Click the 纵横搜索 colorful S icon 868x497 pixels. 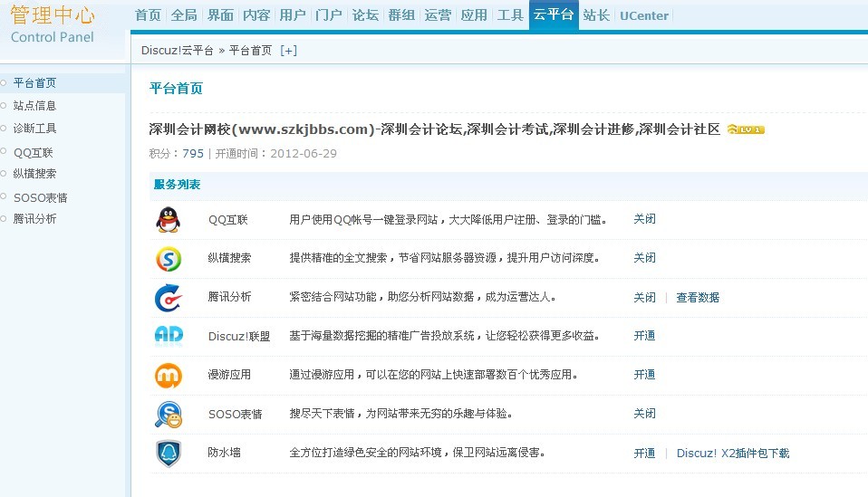[169, 259]
